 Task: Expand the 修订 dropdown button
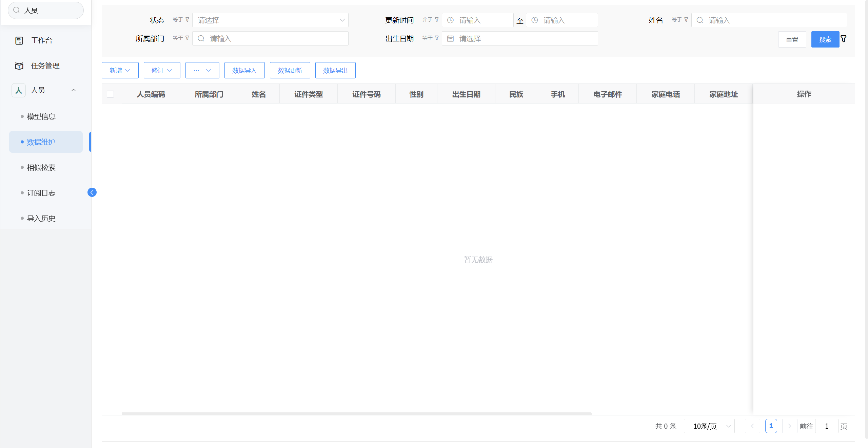(162, 70)
